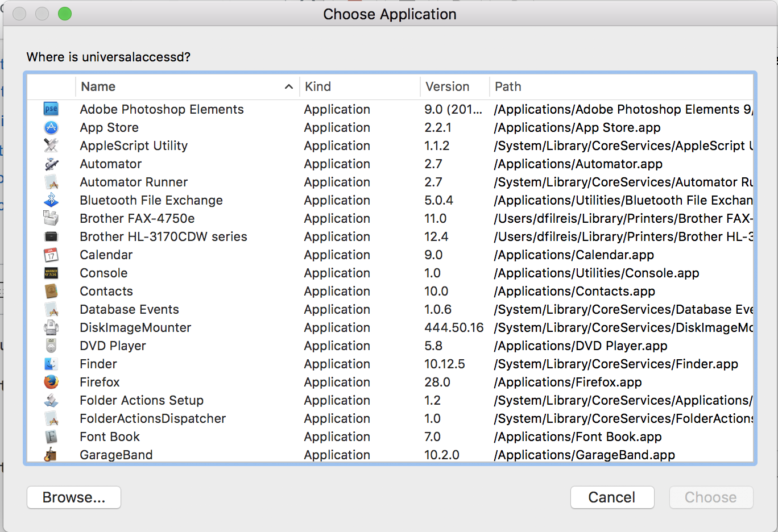Select Contacts in the application list
The height and width of the screenshot is (532, 778).
[x=106, y=291]
